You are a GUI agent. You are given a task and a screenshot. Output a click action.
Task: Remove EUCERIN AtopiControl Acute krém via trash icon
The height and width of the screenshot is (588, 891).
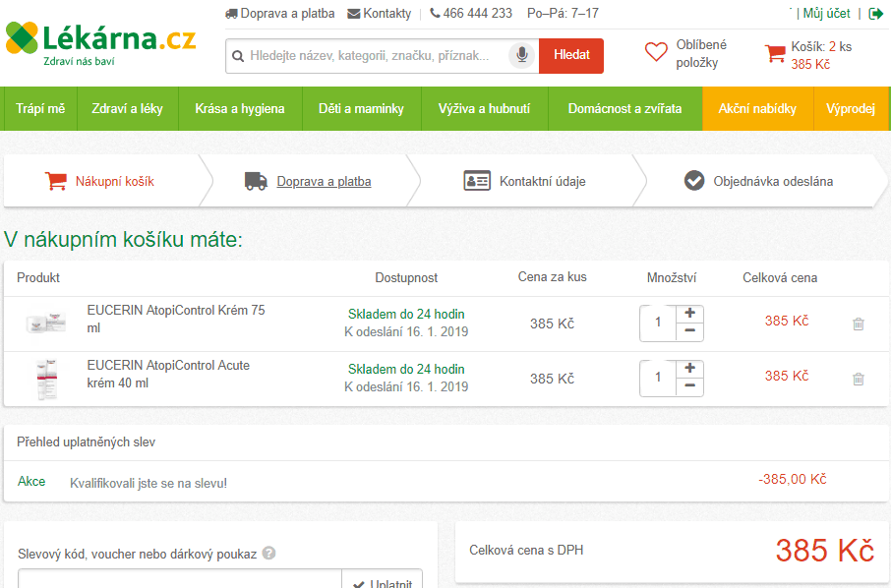point(858,379)
